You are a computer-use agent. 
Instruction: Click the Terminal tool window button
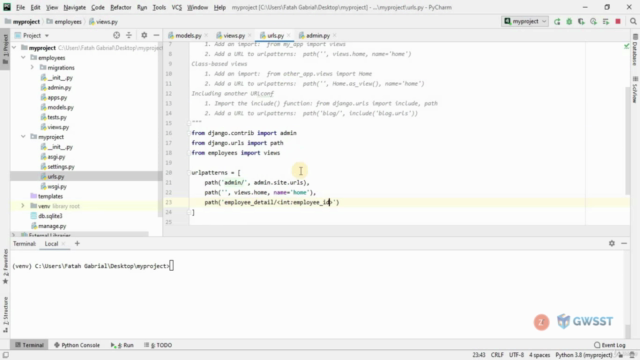click(x=29, y=345)
